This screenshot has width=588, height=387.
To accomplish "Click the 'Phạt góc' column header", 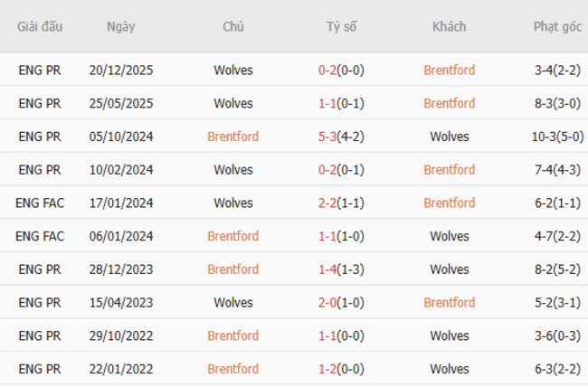I will click(557, 26).
